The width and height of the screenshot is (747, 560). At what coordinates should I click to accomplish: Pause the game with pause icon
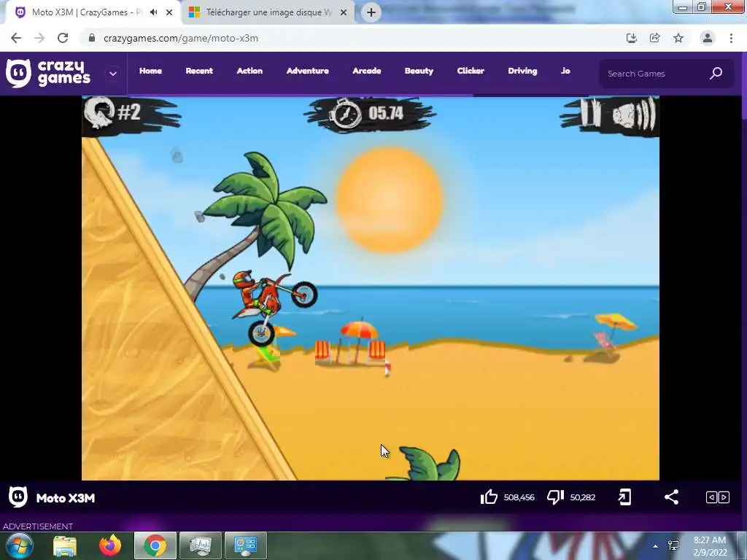(589, 113)
